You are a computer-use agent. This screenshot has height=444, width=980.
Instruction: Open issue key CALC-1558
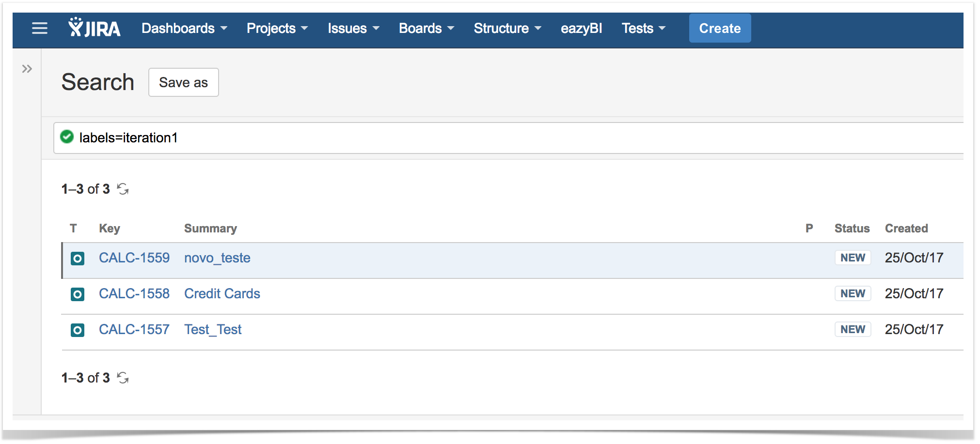click(134, 293)
